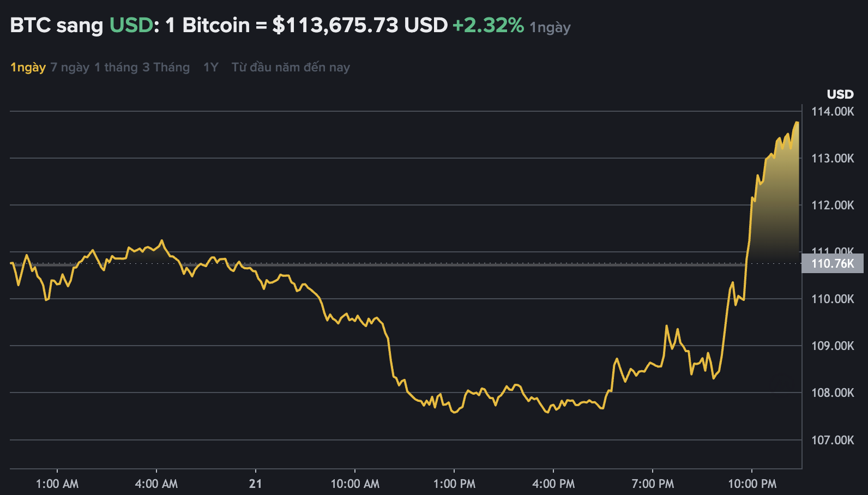Click the 114.00K price axis label

click(x=833, y=112)
